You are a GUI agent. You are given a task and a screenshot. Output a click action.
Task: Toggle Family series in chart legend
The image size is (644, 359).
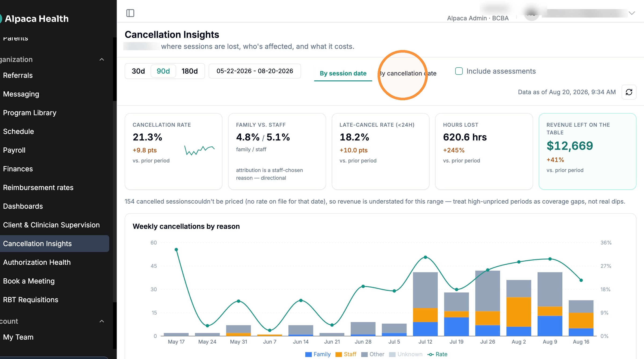[x=318, y=355]
